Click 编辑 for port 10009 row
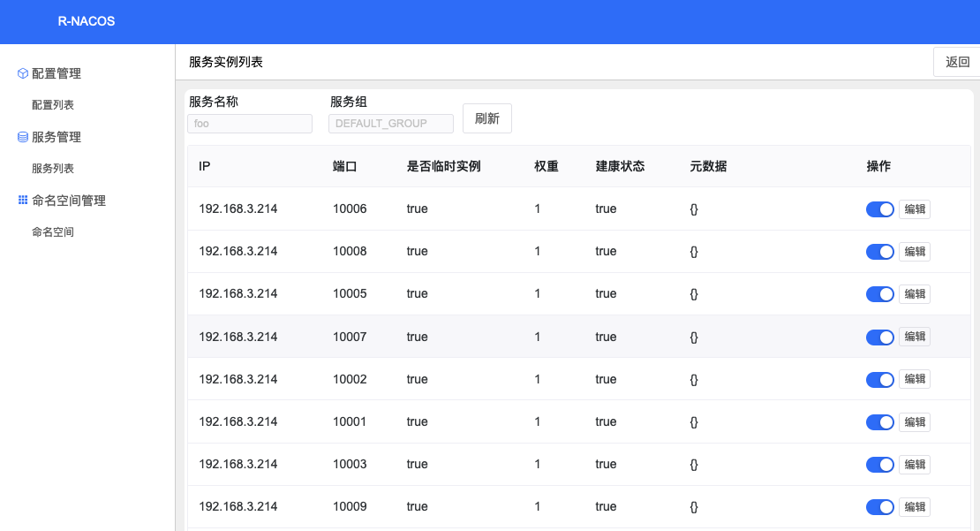This screenshot has height=531, width=980. click(915, 507)
